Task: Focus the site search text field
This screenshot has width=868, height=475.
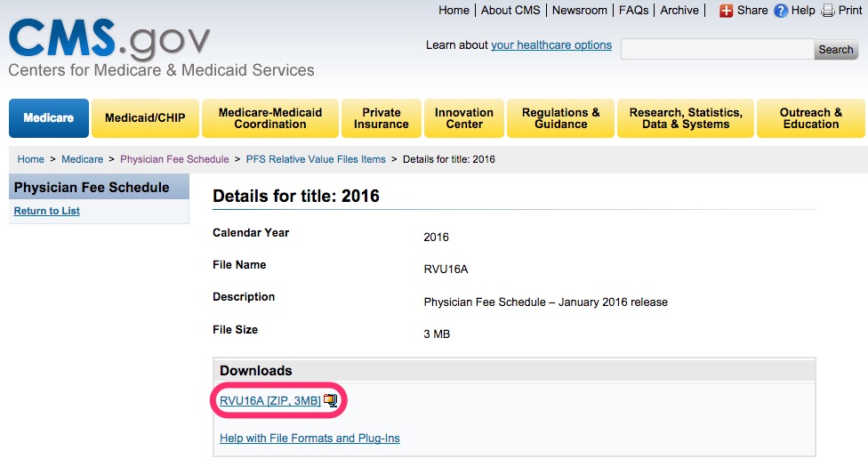Action: tap(718, 49)
